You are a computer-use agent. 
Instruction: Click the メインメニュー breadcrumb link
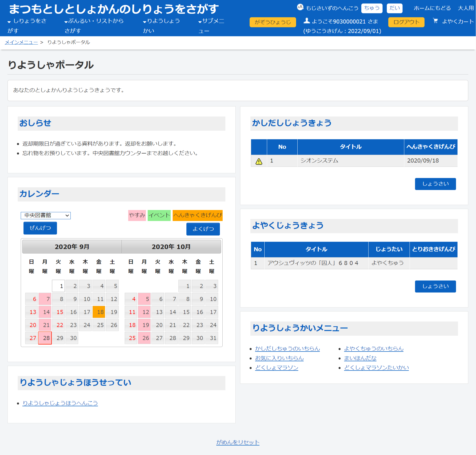click(21, 42)
